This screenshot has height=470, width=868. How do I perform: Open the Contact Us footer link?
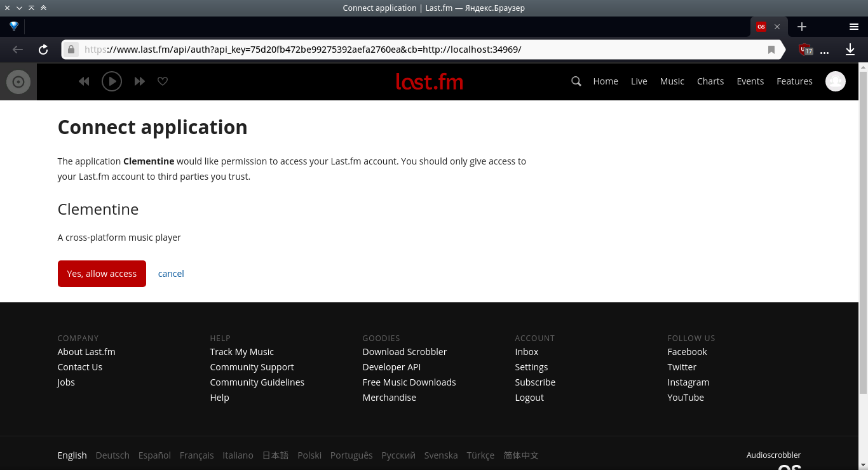(x=80, y=367)
